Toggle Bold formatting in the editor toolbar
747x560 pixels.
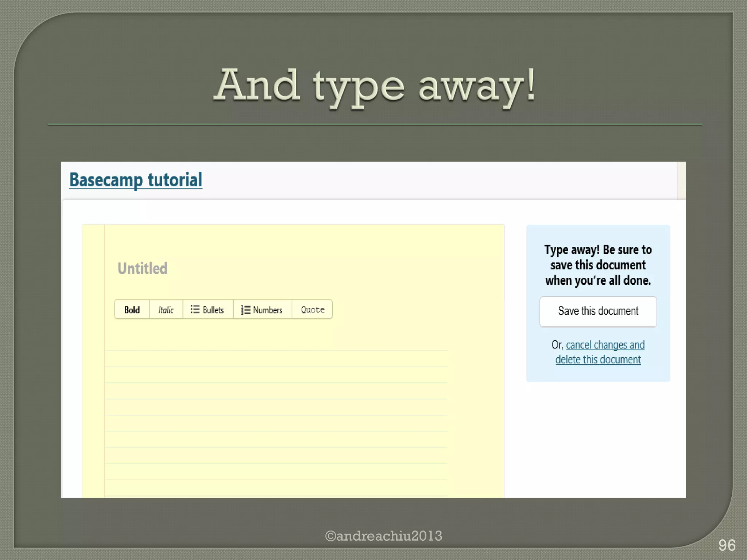pyautogui.click(x=132, y=310)
